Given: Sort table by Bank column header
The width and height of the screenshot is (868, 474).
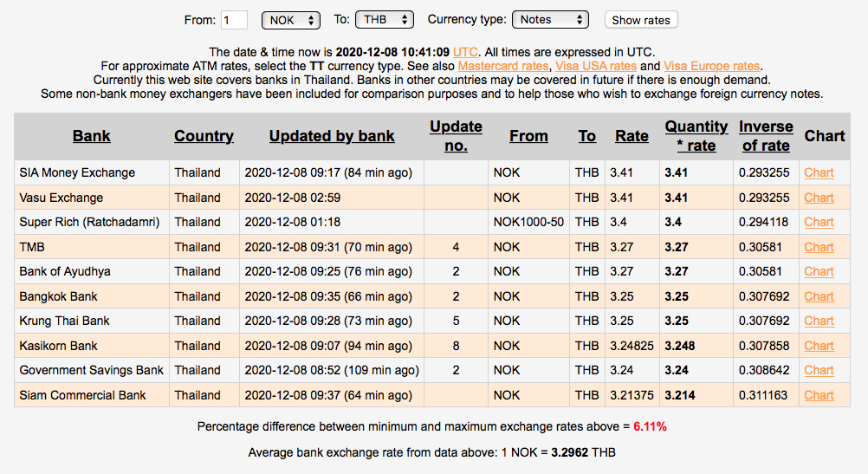Looking at the screenshot, I should tap(92, 136).
